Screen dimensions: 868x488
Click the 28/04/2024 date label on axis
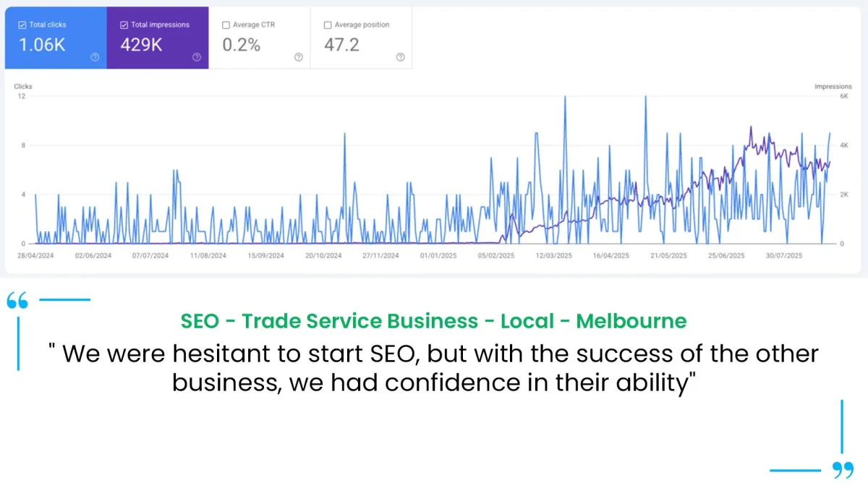[x=35, y=256]
